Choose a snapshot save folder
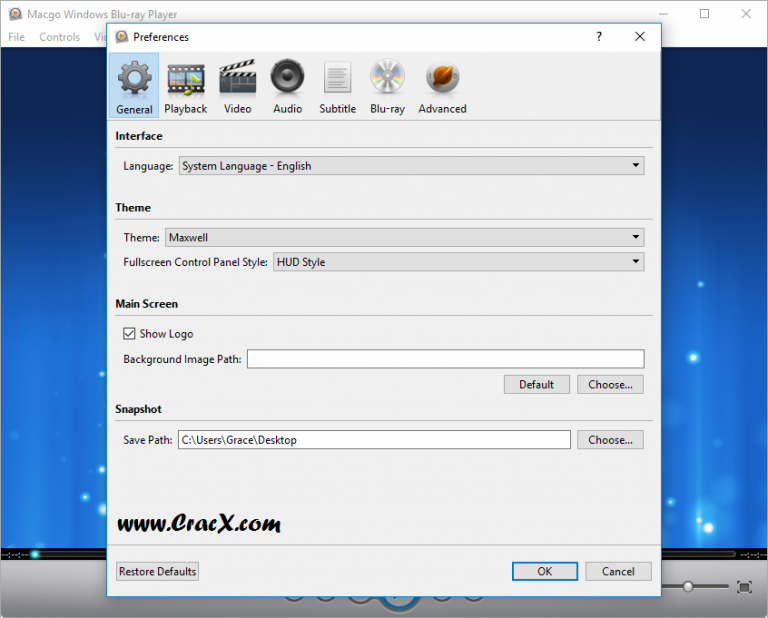Screen dimensions: 768x618 click(610, 440)
